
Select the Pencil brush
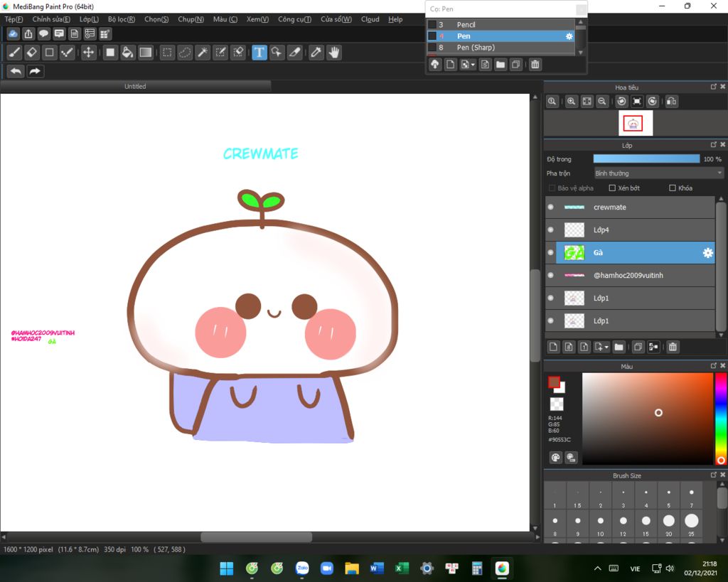(x=500, y=25)
